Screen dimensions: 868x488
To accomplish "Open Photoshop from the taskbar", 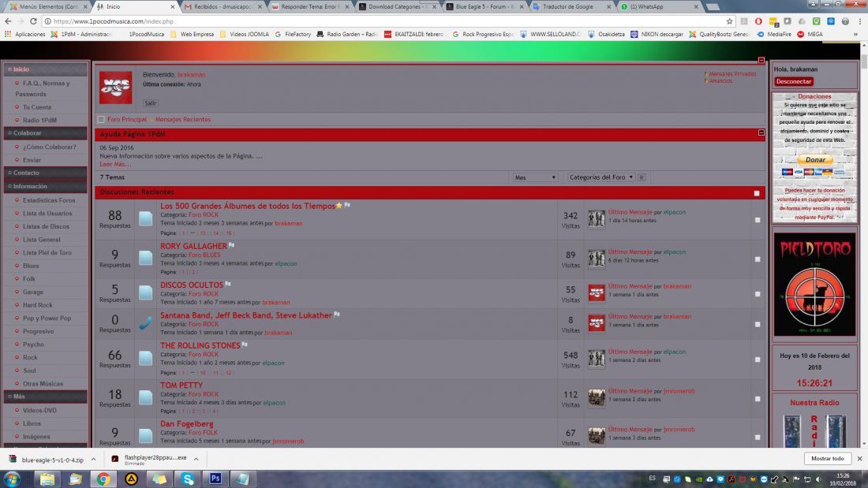I will [215, 479].
